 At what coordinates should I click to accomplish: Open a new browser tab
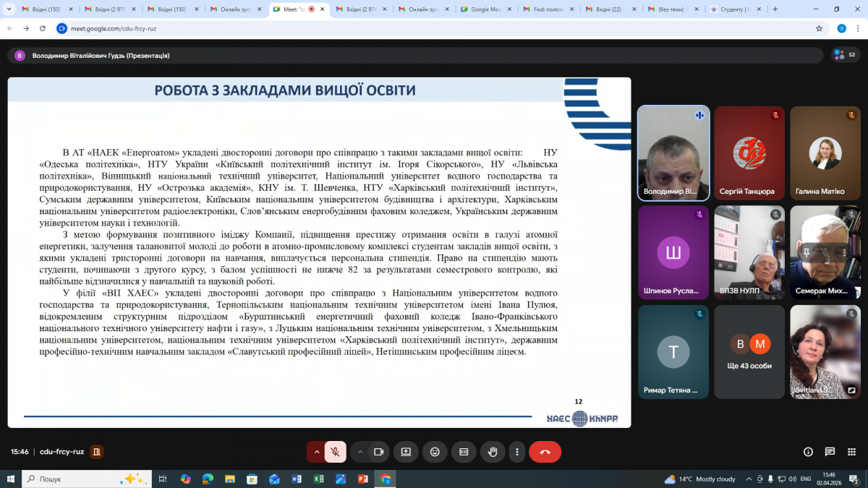point(775,9)
